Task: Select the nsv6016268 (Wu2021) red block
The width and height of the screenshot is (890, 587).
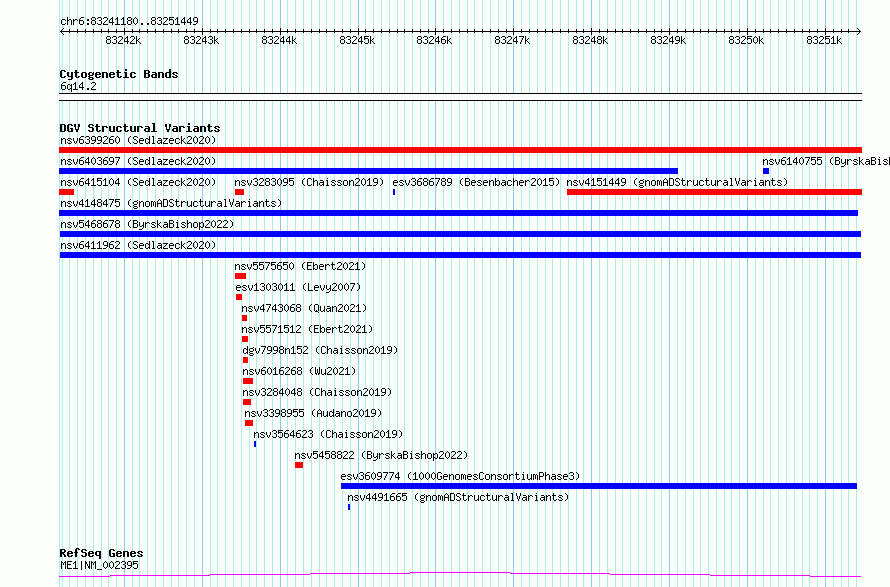Action: point(248,381)
